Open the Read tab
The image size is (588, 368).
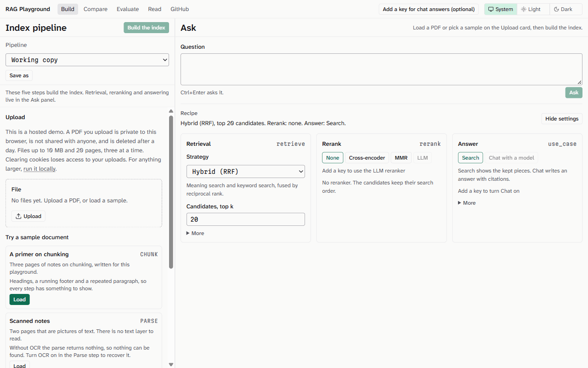coord(155,9)
